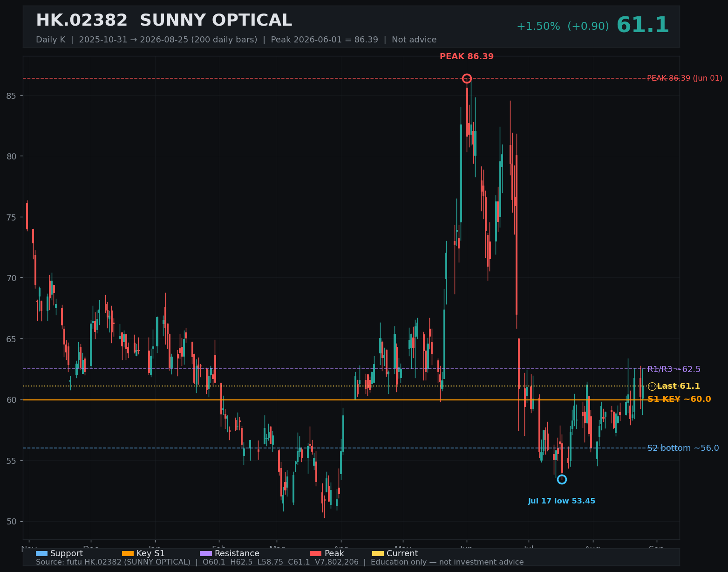The image size is (728, 572).
Task: Select the yellow Current legend swatch
Action: pyautogui.click(x=378, y=553)
